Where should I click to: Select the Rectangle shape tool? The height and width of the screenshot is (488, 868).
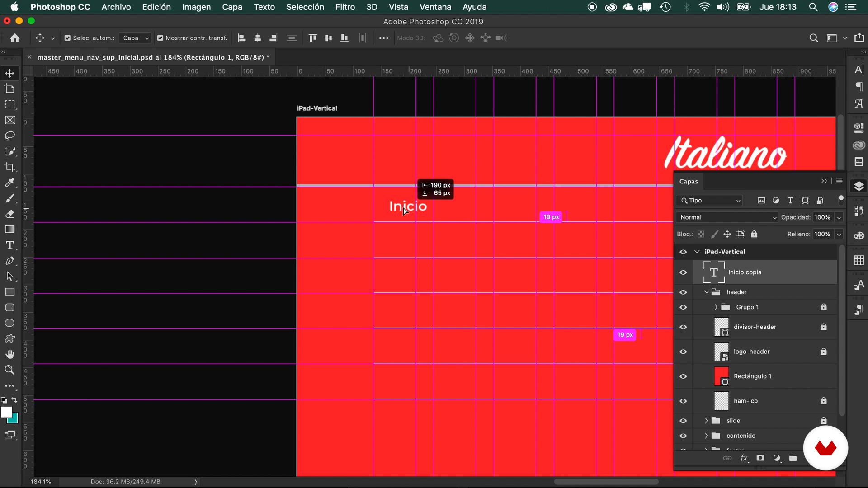click(9, 292)
